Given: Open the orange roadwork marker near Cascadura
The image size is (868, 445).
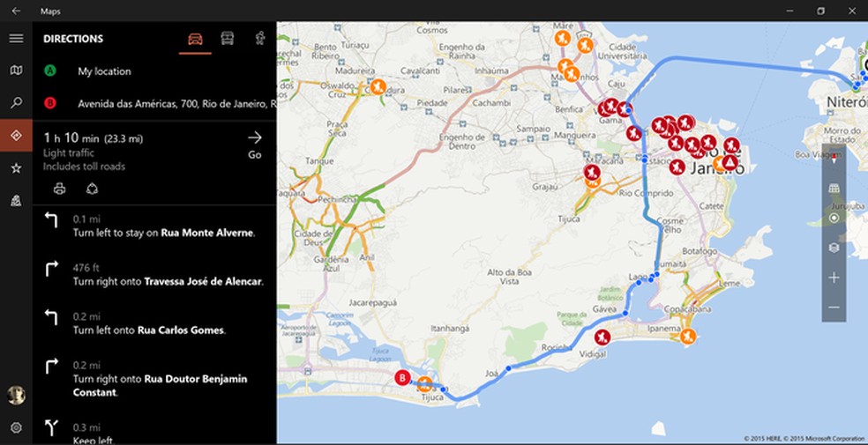Looking at the screenshot, I should click(378, 86).
